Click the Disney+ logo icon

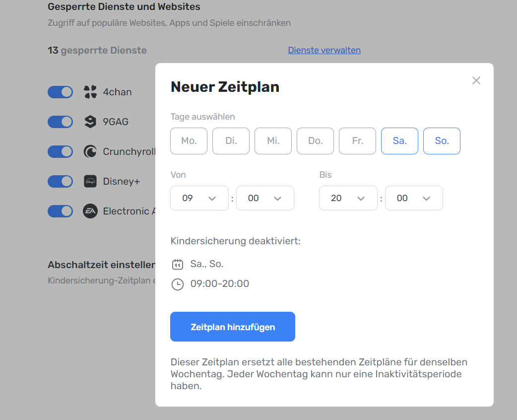click(x=90, y=181)
